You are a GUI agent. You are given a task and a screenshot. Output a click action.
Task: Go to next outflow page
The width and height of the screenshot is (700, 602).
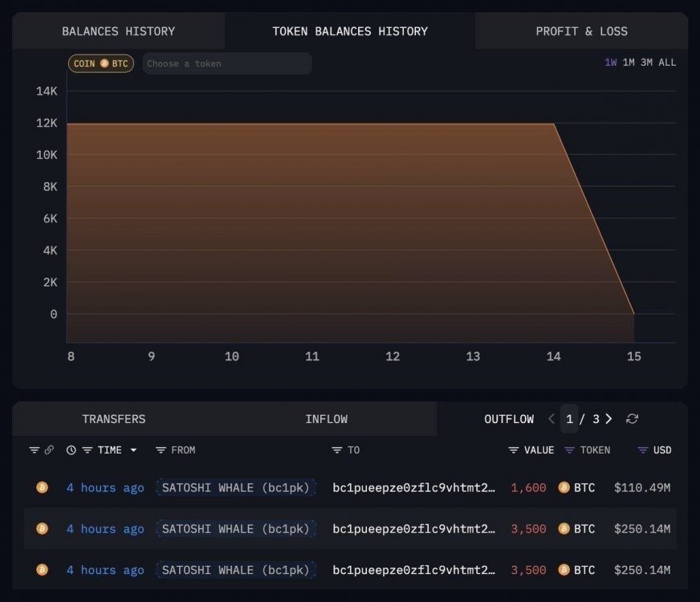[608, 419]
